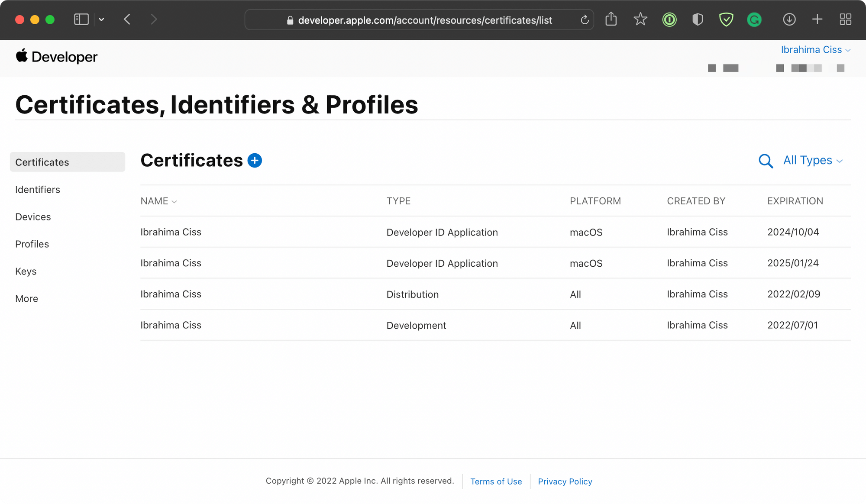The image size is (866, 504).
Task: Click the search magnifier icon for certificates
Action: 766,161
